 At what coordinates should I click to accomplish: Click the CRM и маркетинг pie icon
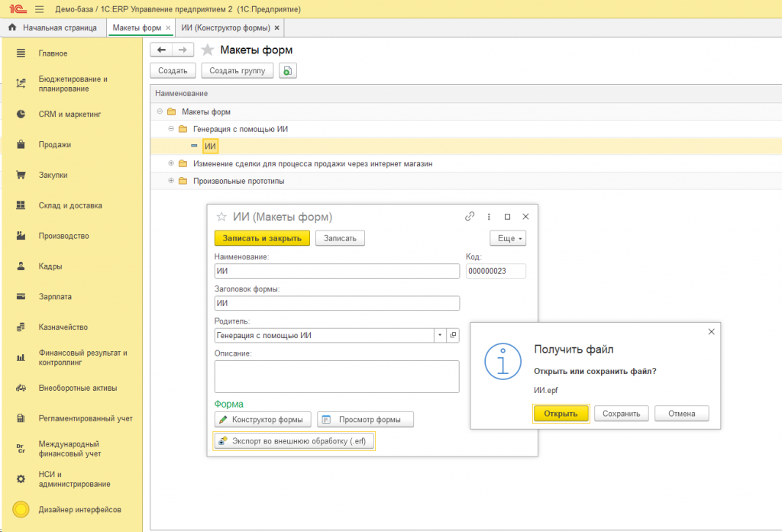click(21, 114)
